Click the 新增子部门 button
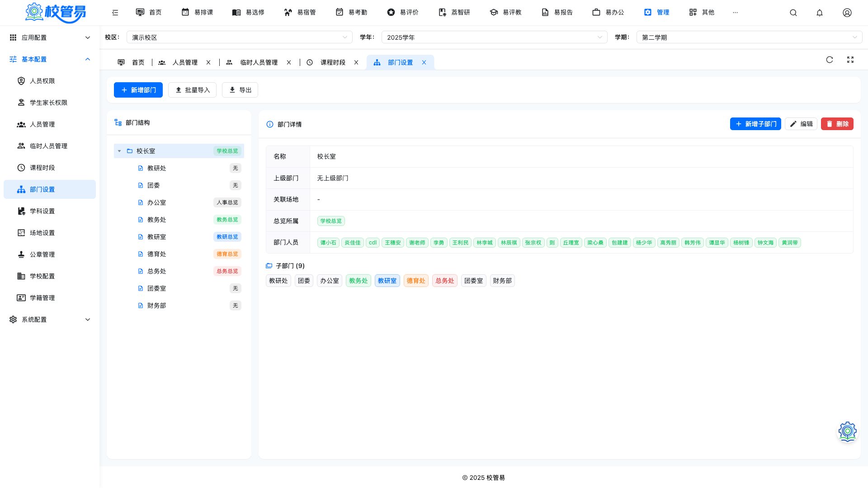This screenshot has height=488, width=868. [755, 124]
